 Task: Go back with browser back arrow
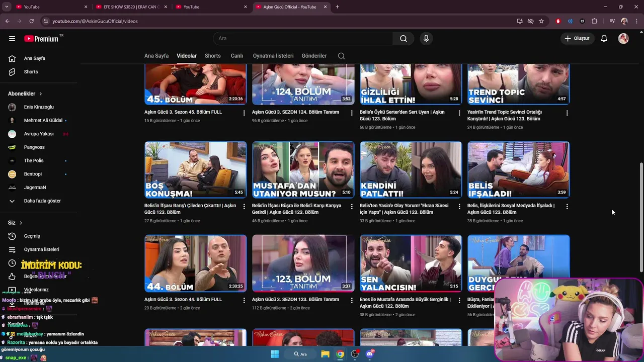(x=7, y=21)
